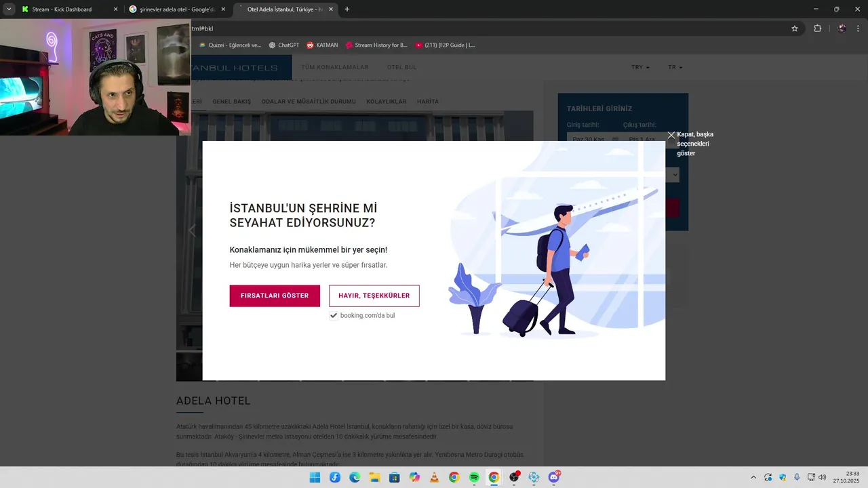Viewport: 868px width, 488px height.
Task: Open the tab search dropdown arrow
Action: (x=9, y=9)
